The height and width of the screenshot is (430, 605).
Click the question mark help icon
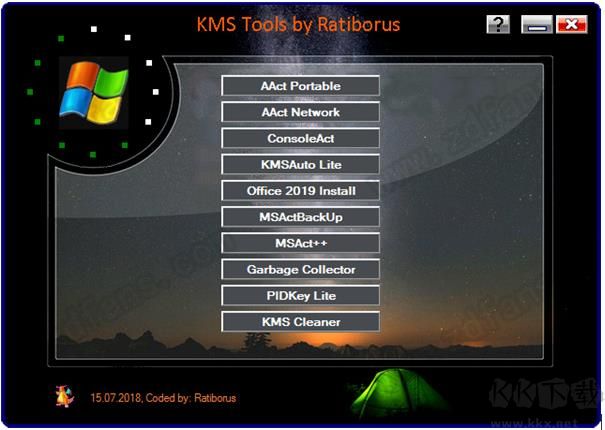[498, 24]
